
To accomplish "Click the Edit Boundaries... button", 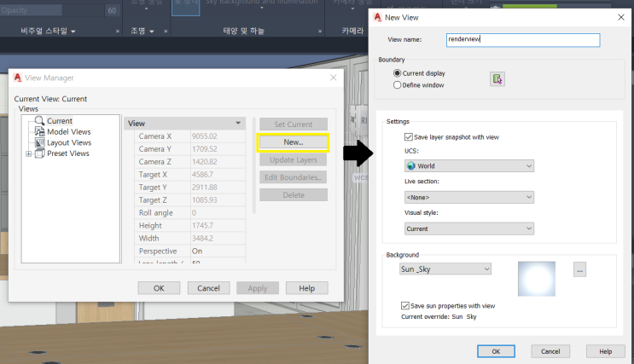I will tap(294, 177).
